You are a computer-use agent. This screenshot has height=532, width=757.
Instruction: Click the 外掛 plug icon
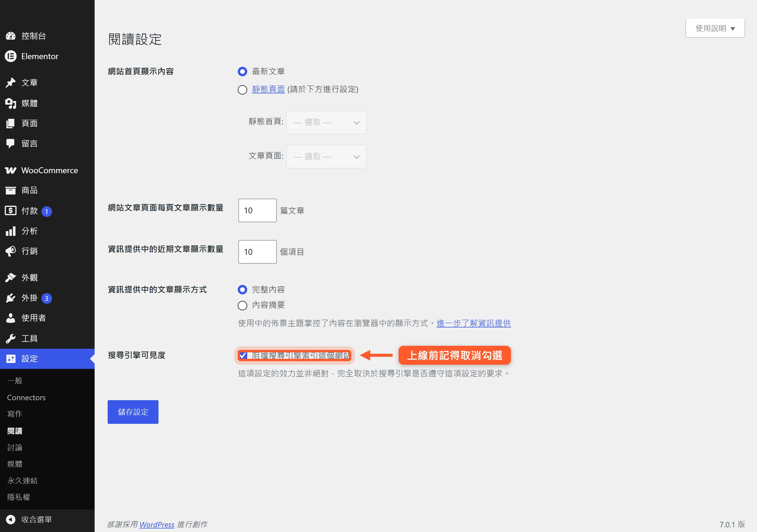(x=11, y=298)
